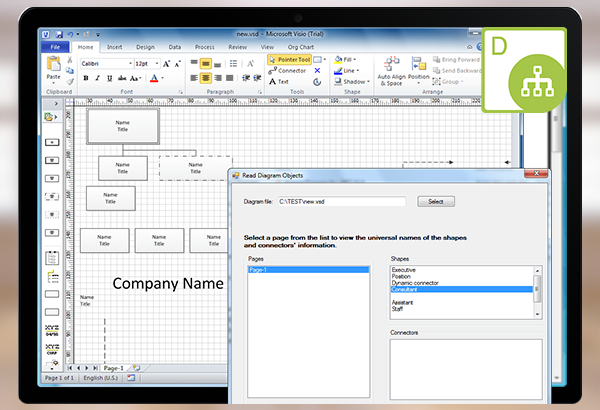
Task: Set vertical align bottom in Paragraph group
Action: [217, 63]
